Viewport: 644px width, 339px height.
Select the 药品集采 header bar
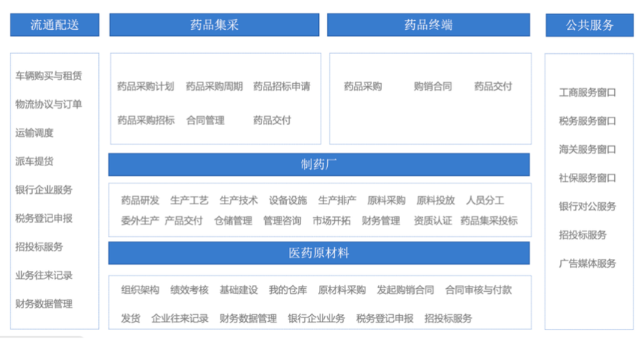coord(214,25)
